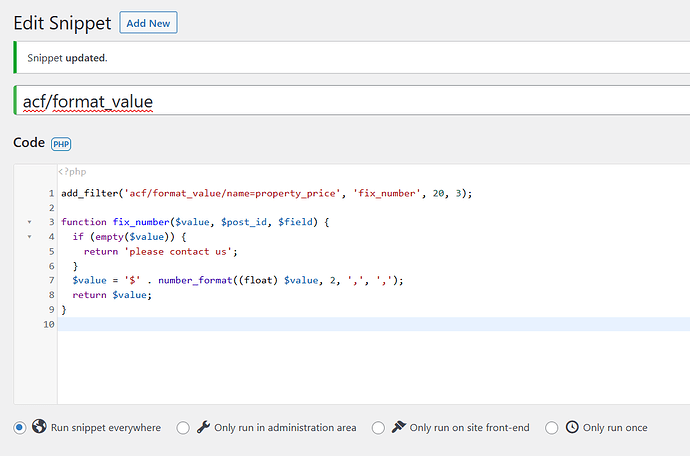Collapse the fold arrow on line 4

point(29,237)
